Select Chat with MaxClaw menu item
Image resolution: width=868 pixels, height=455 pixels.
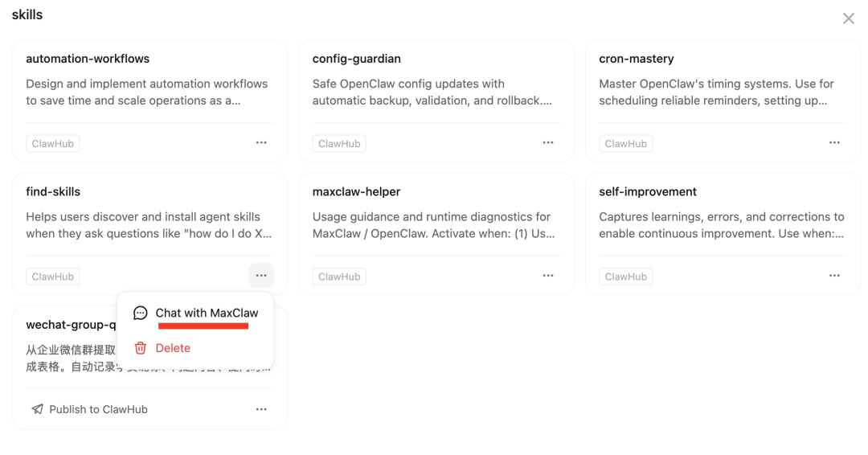point(207,313)
